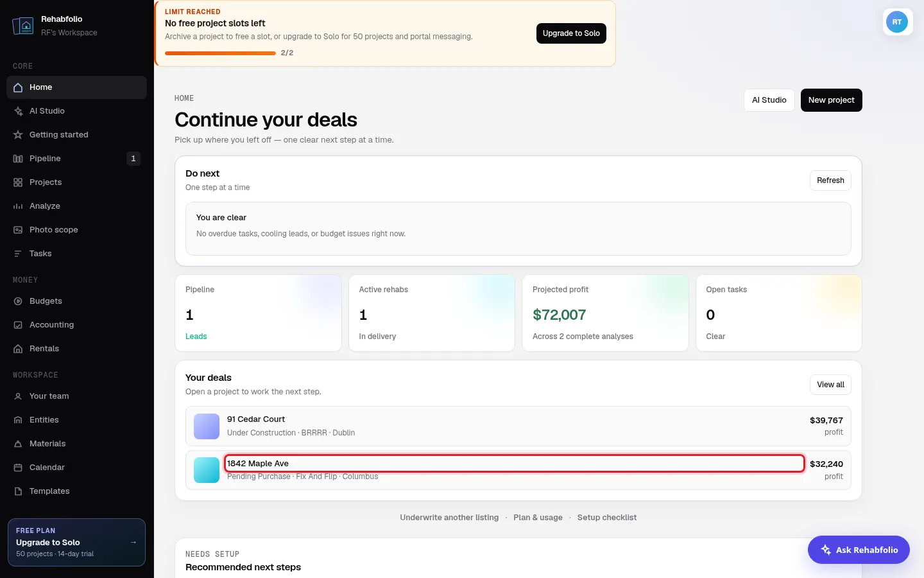Open the Plan & usage link
The width and height of the screenshot is (924, 578).
pos(538,518)
